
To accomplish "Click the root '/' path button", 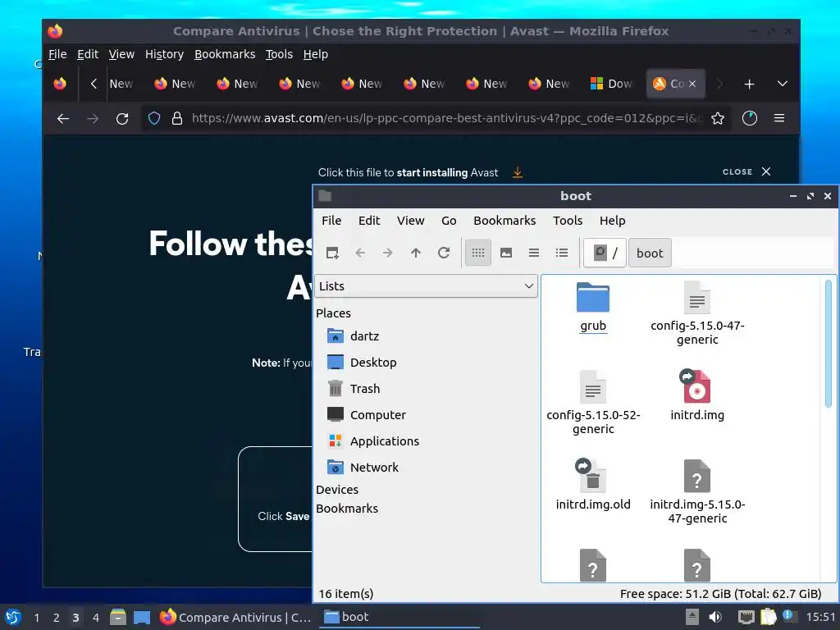I will pos(605,253).
